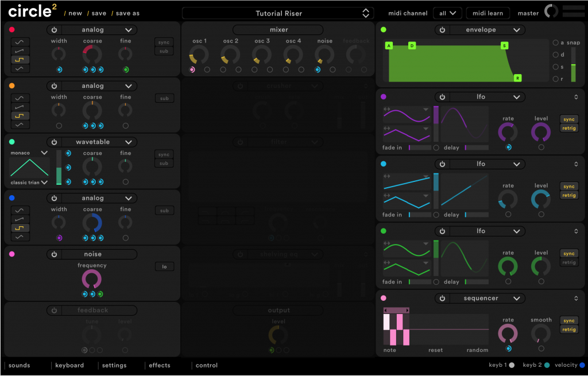Open the midi channel 'all' dropdown

click(x=447, y=13)
